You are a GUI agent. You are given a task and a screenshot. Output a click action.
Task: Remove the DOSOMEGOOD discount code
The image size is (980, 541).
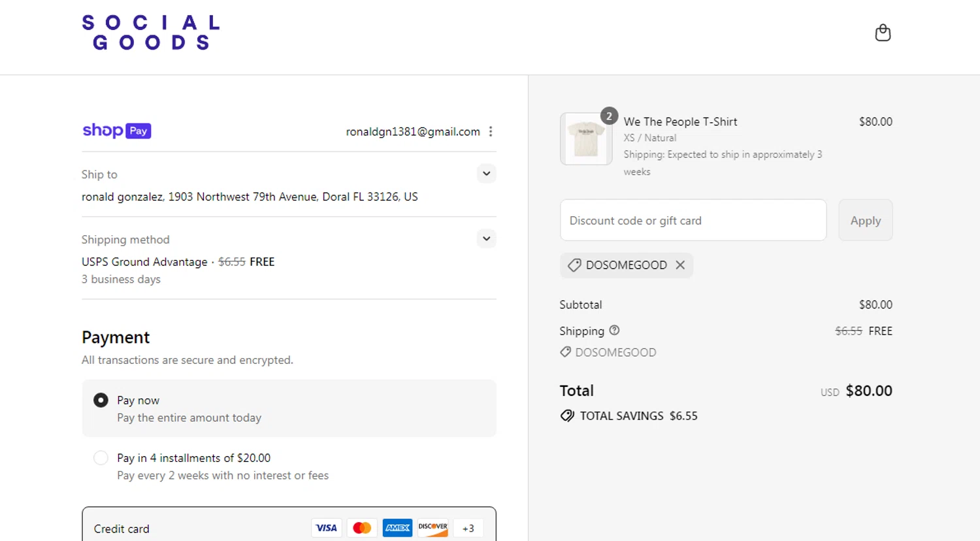(x=680, y=265)
